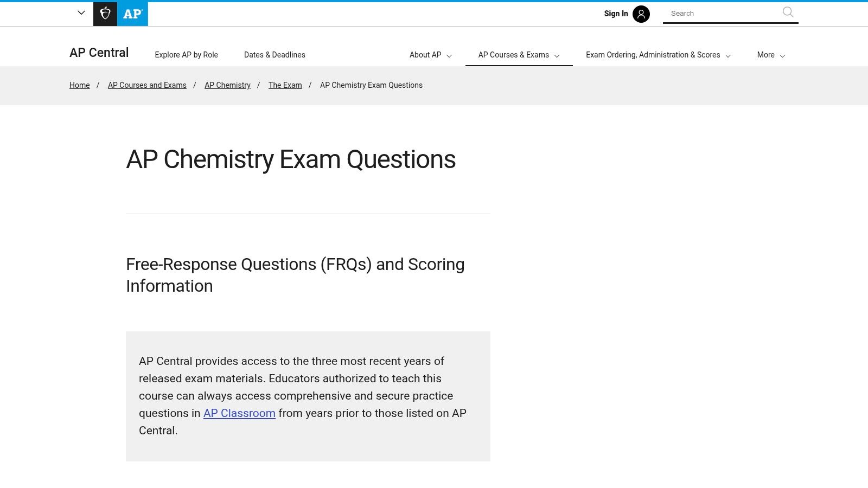This screenshot has width=868, height=488.
Task: Click AP Chemistry Exam Questions breadcrumb text
Action: tap(371, 85)
